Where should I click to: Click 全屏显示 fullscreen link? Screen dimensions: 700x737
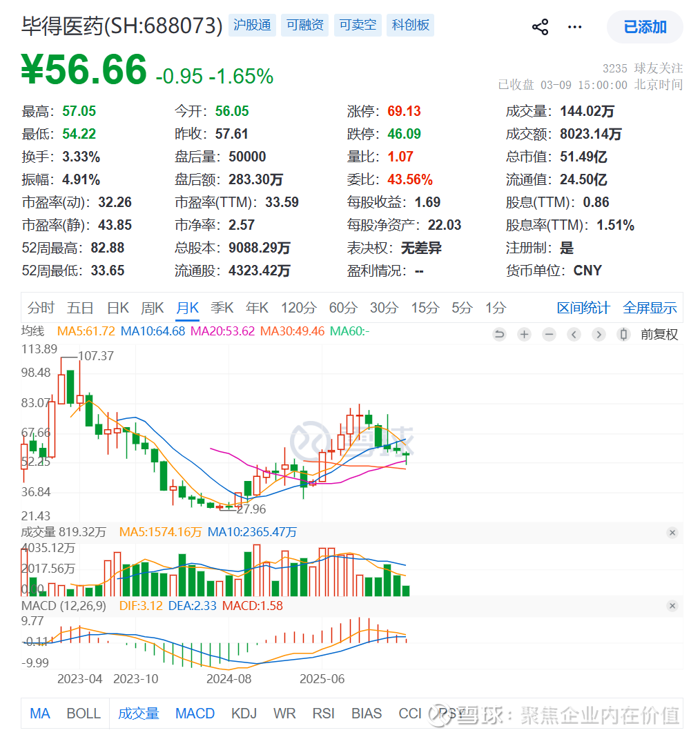click(650, 308)
